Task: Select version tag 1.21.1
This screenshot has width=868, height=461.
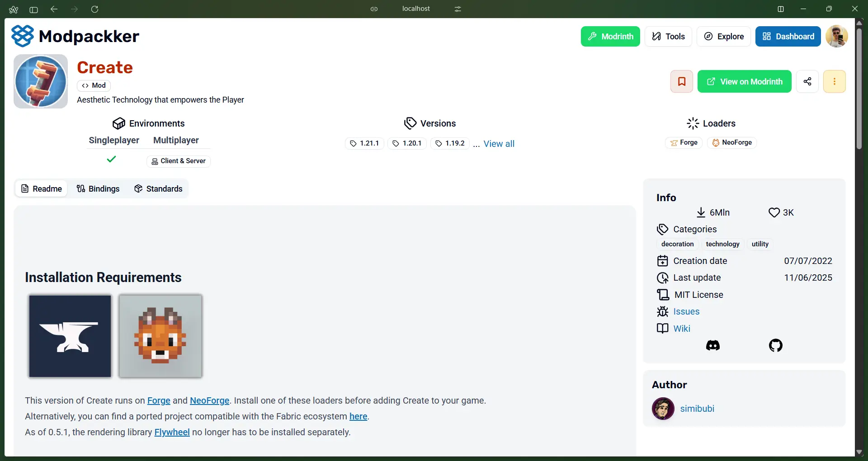Action: coord(364,143)
